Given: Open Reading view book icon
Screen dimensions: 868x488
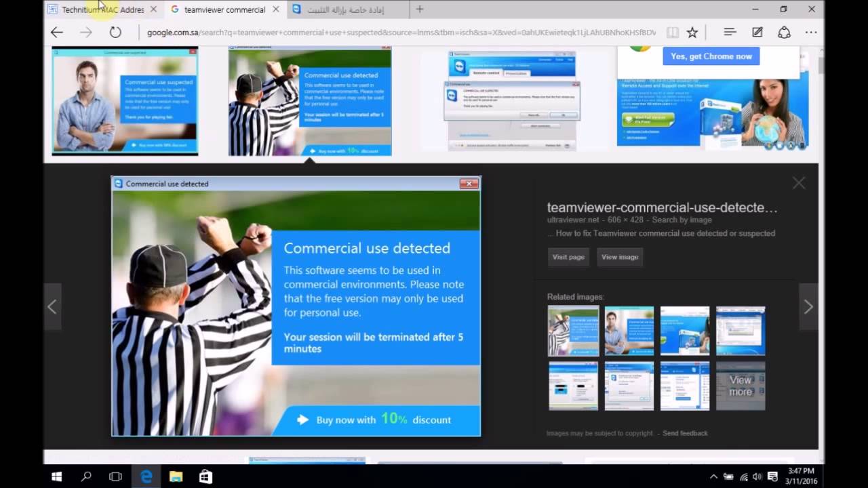Looking at the screenshot, I should 672,32.
